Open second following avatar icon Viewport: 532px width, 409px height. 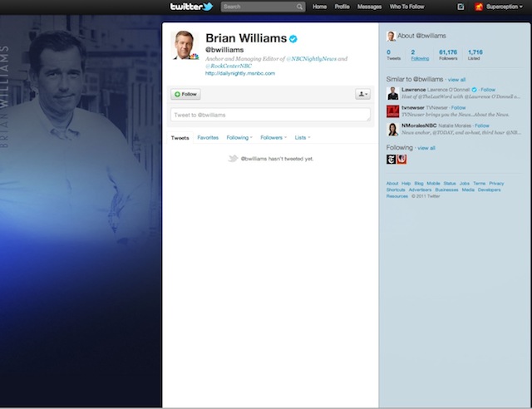click(x=401, y=159)
